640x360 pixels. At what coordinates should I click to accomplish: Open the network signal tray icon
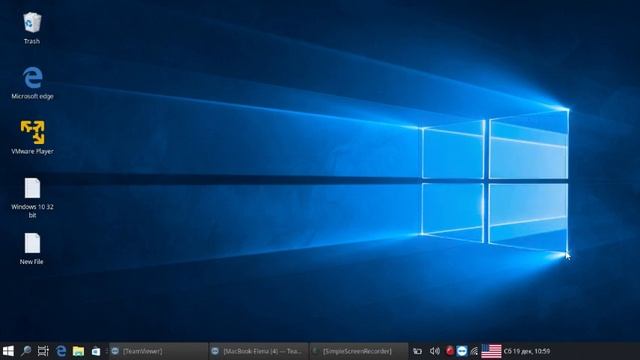[x=474, y=351]
